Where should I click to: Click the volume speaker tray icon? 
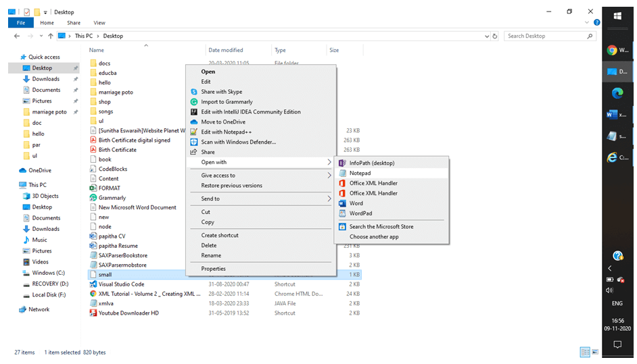609,290
